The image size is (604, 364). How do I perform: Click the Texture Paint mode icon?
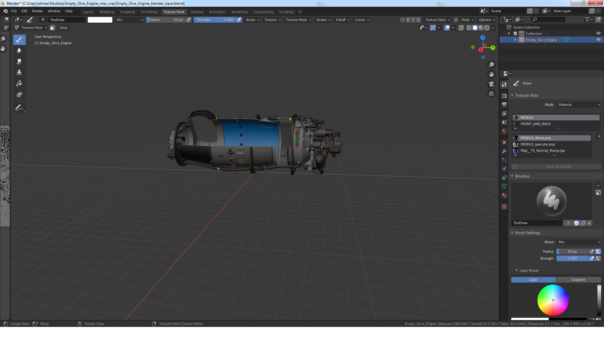click(x=17, y=28)
